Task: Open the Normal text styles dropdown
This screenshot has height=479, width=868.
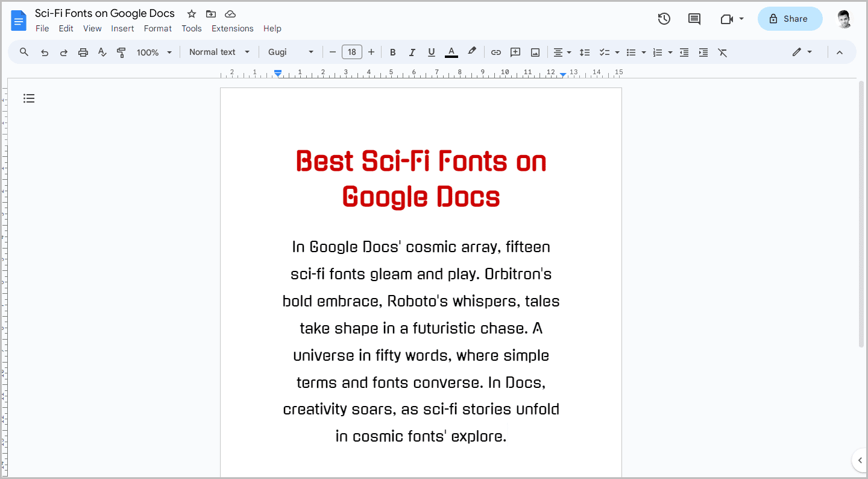Action: point(219,52)
